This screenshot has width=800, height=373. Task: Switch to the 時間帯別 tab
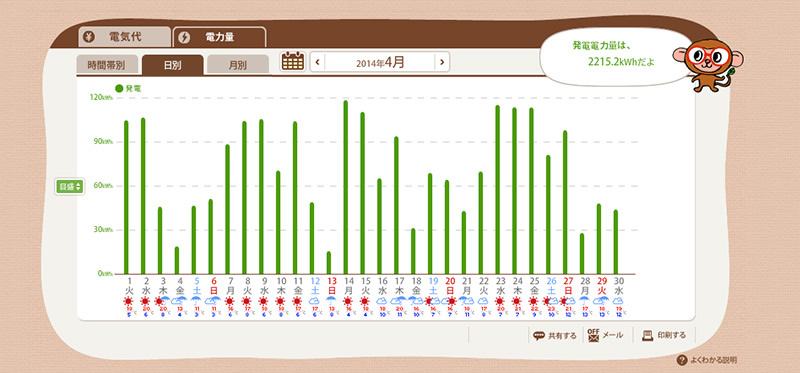pyautogui.click(x=106, y=65)
